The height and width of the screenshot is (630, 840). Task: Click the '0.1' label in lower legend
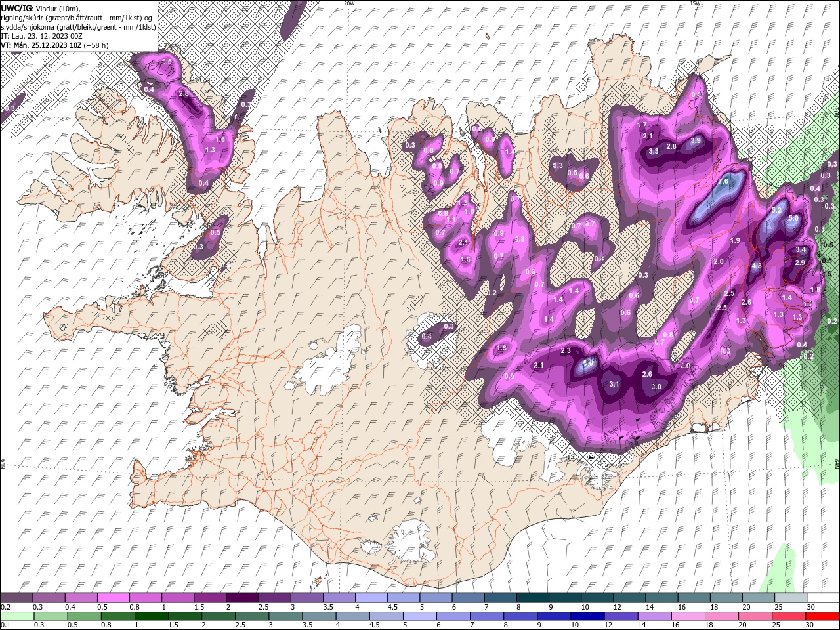(5, 625)
